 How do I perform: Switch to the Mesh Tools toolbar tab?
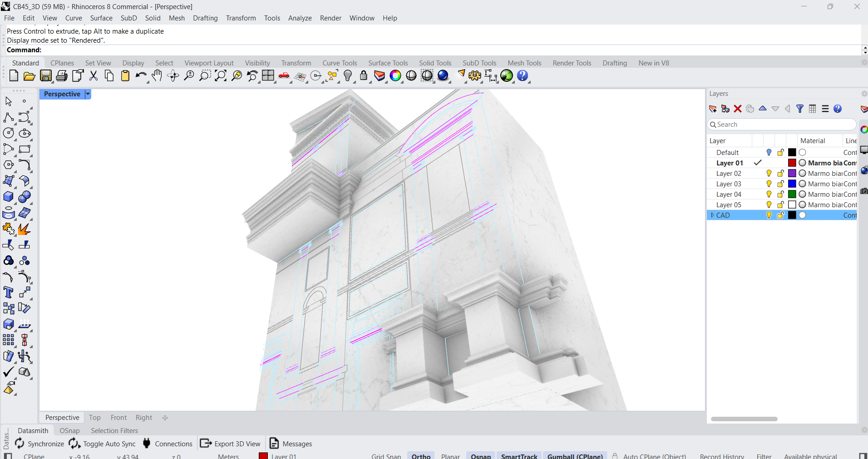pyautogui.click(x=524, y=63)
